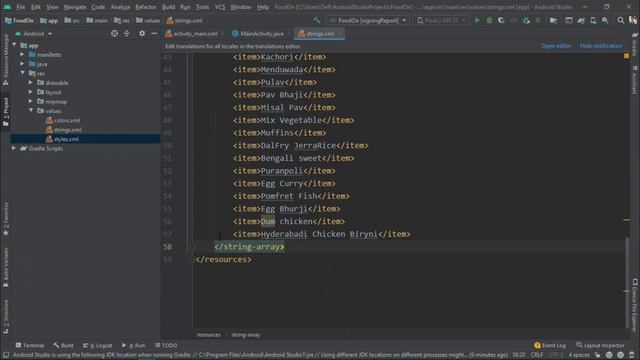Click the resources breadcrumb

coord(208,335)
